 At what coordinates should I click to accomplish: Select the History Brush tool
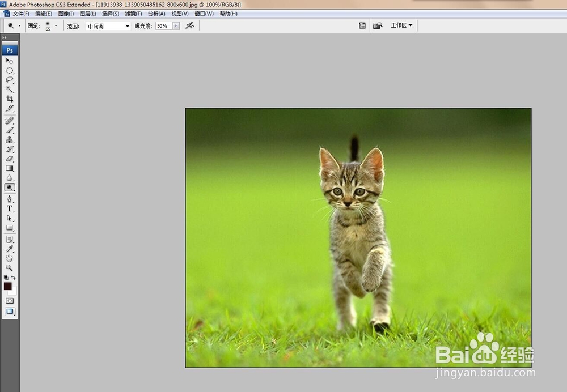pos(10,149)
